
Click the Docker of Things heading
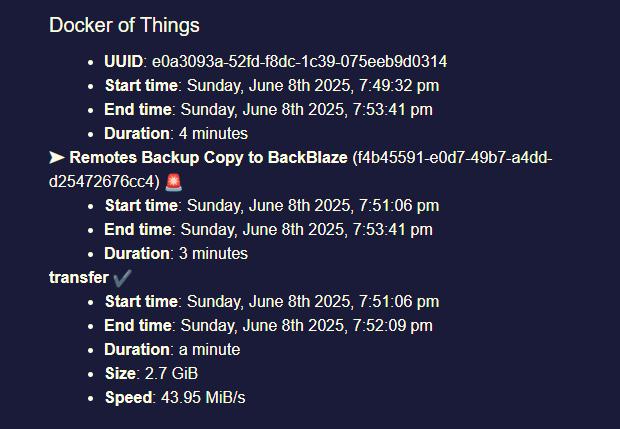point(124,25)
